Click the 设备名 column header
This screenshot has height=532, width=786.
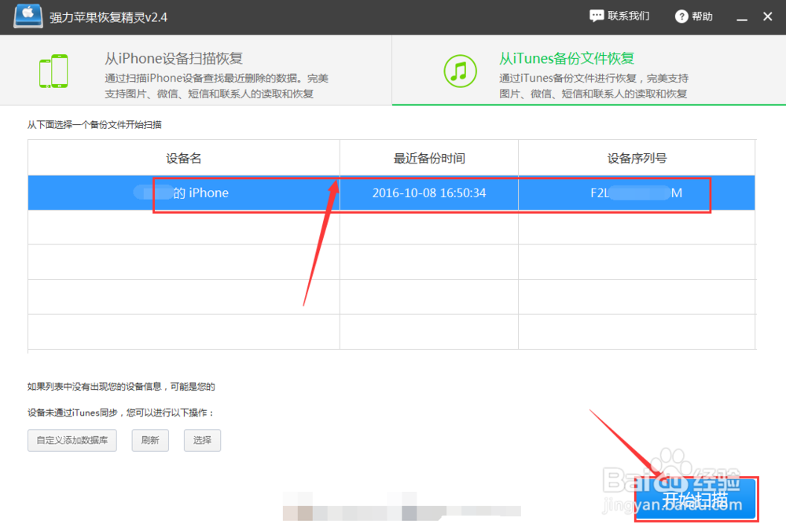pos(183,158)
